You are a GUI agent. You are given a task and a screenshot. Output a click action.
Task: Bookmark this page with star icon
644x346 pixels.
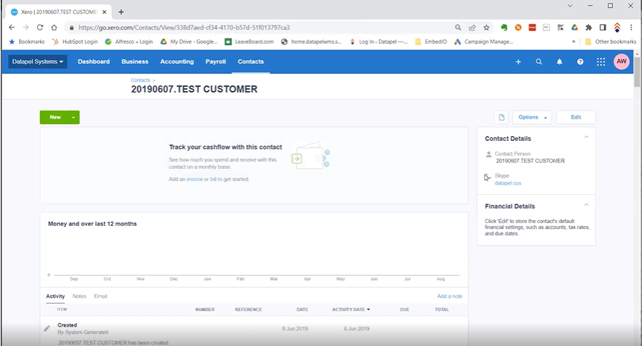coord(487,27)
